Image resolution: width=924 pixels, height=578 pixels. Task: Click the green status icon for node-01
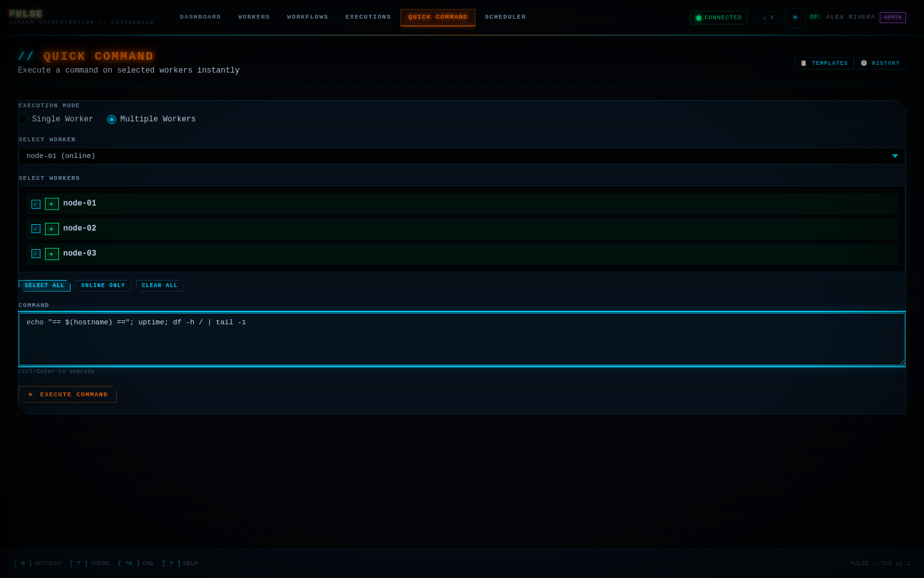(52, 204)
